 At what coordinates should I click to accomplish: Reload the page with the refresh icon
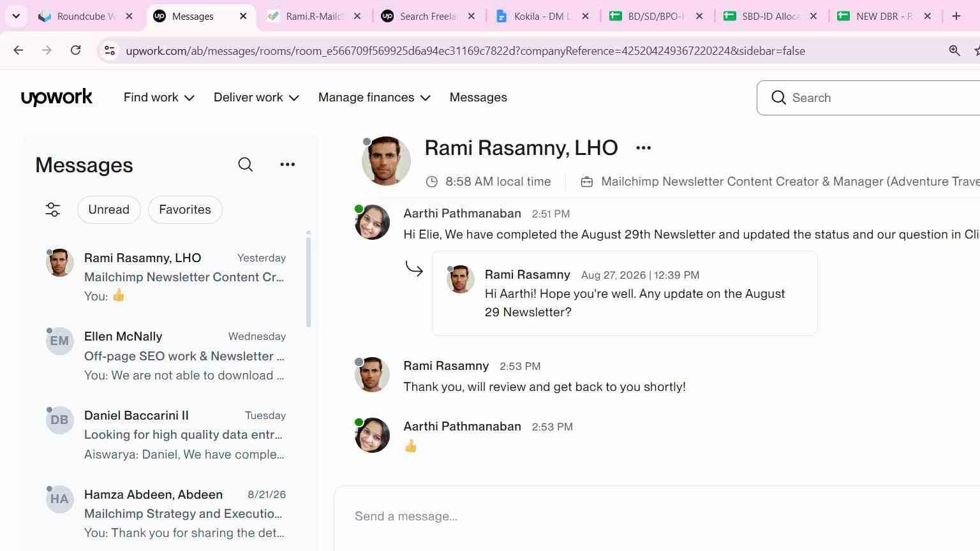[75, 50]
